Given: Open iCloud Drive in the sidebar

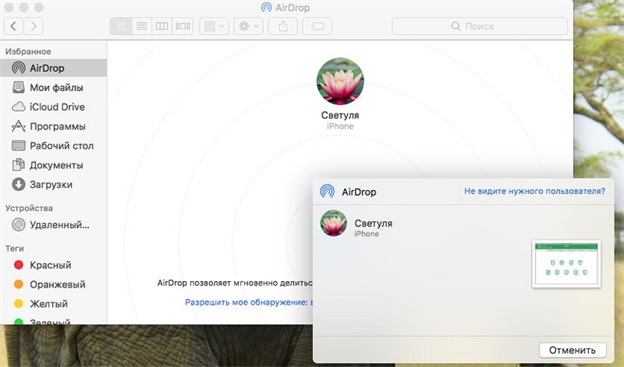Looking at the screenshot, I should coord(53,107).
